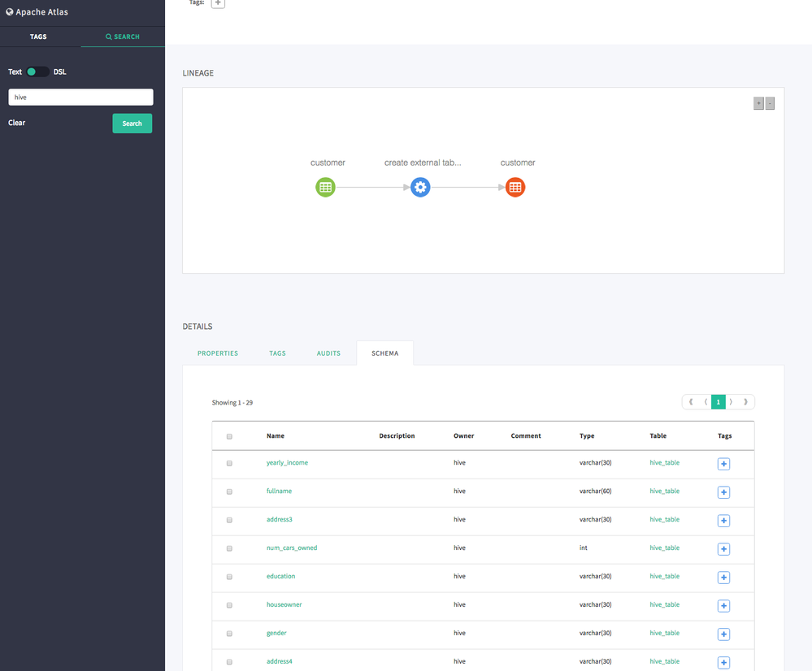Image resolution: width=812 pixels, height=671 pixels.
Task: Open the TAGS sidebar tab
Action: tap(38, 37)
